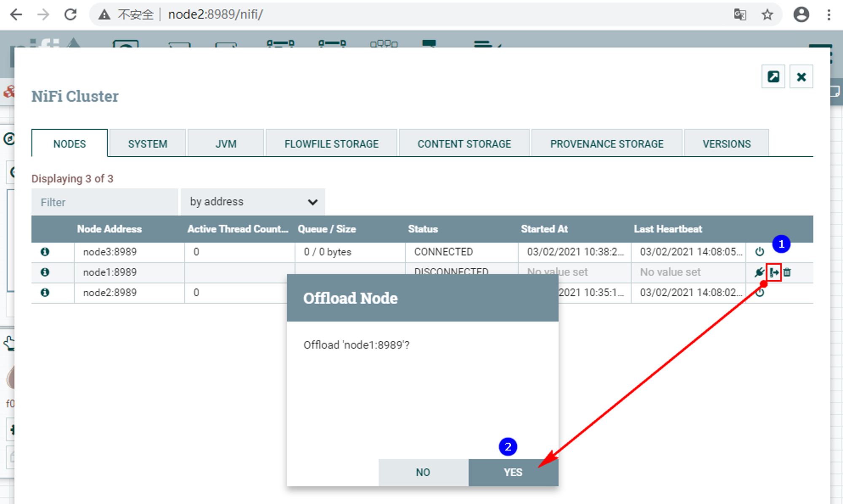Click the node1:8989 info icon
Image resolution: width=843 pixels, height=504 pixels.
pos(45,272)
